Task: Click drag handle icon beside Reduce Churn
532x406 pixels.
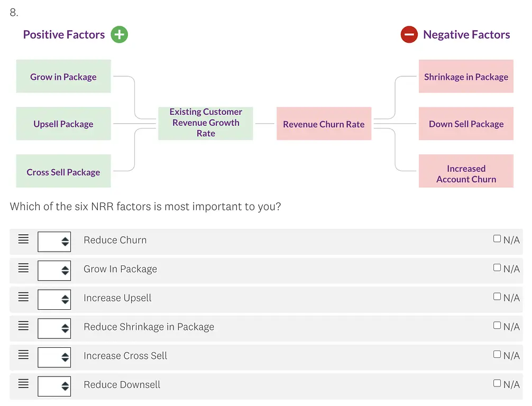Action: [23, 239]
